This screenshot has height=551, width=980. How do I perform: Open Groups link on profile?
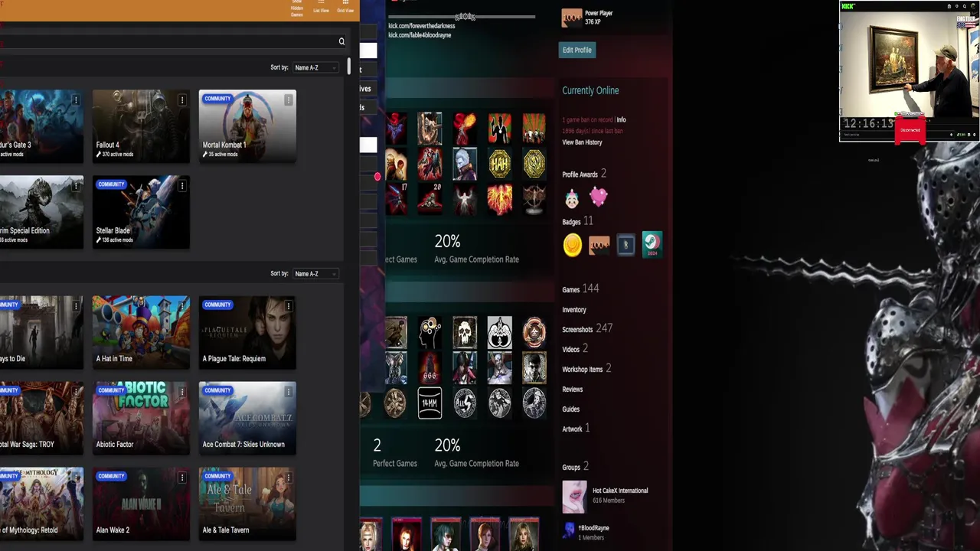(x=575, y=467)
